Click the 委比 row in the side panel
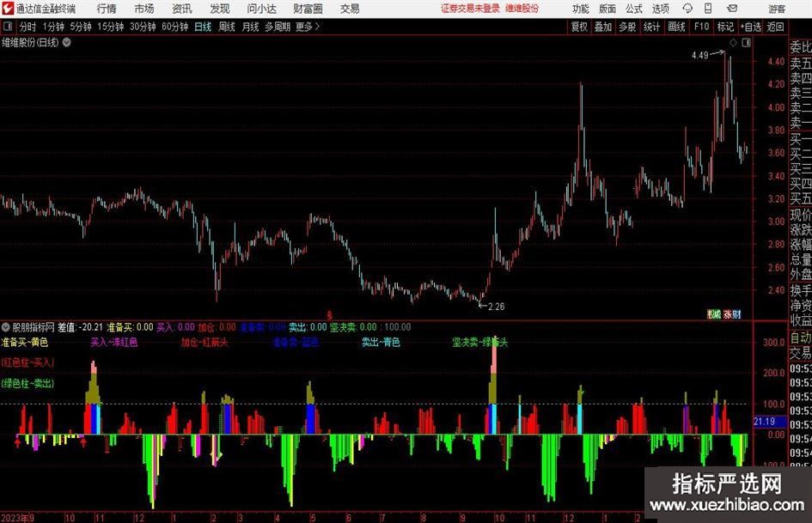812x523 pixels. (x=801, y=47)
